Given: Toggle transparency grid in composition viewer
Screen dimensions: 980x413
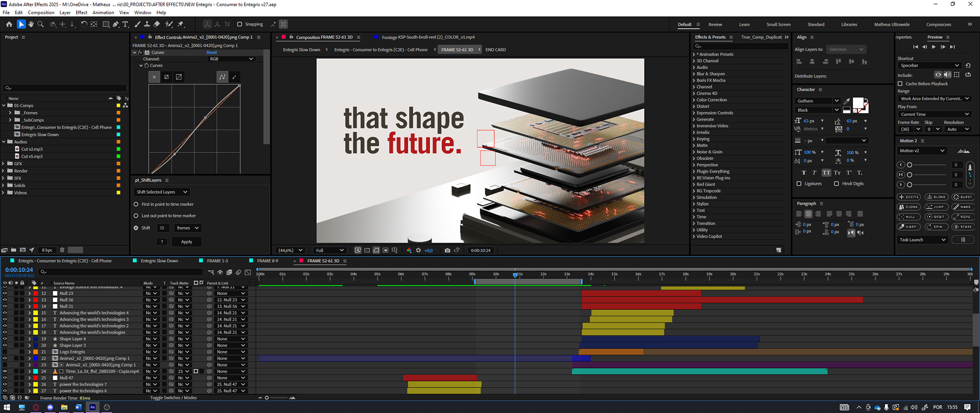Looking at the screenshot, I should (367, 250).
